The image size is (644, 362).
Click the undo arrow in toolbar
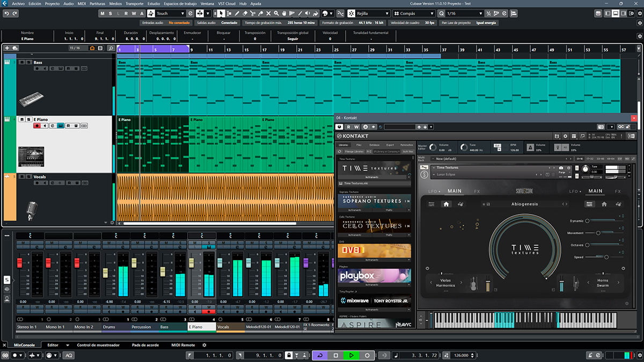coord(6,13)
